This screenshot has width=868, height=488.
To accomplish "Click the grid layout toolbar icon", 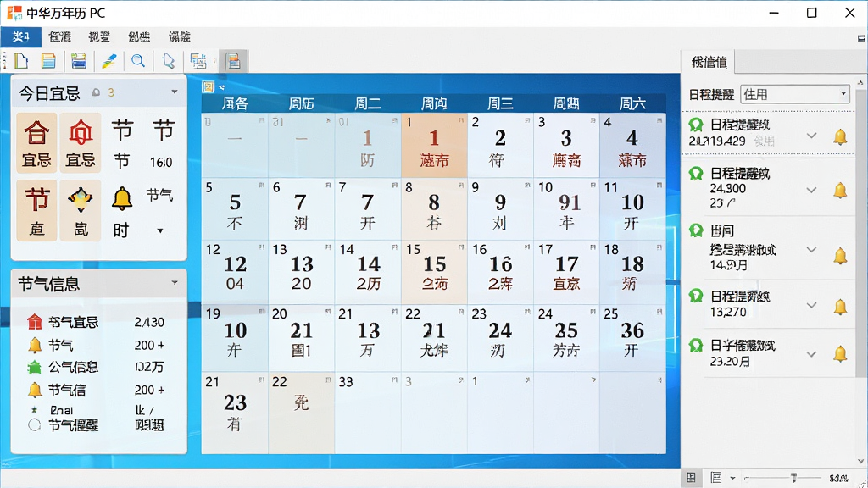I will tap(198, 61).
